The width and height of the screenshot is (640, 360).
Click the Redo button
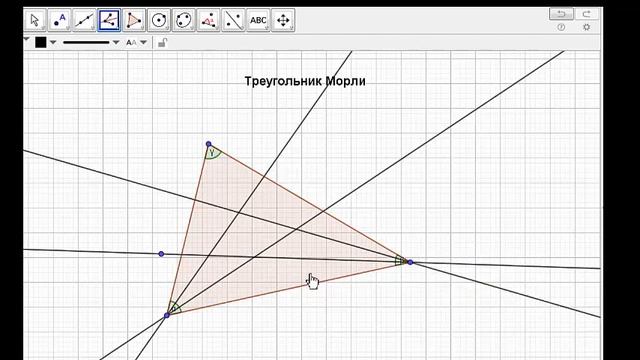tap(587, 14)
